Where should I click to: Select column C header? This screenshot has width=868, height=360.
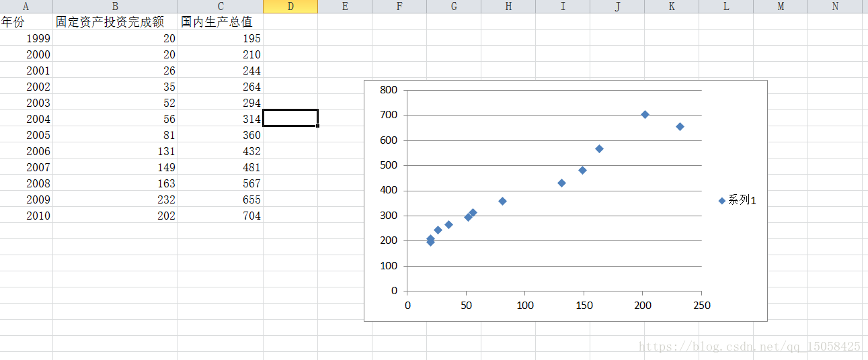(x=221, y=6)
